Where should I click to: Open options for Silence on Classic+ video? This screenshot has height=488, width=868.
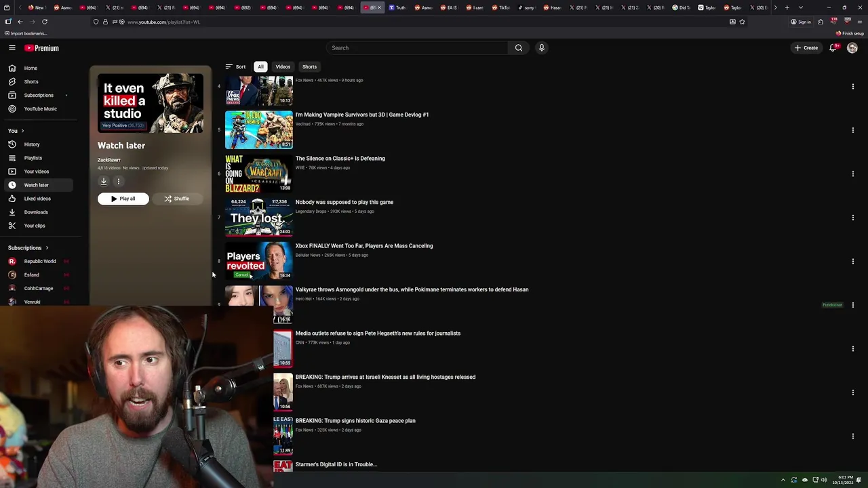click(x=853, y=174)
